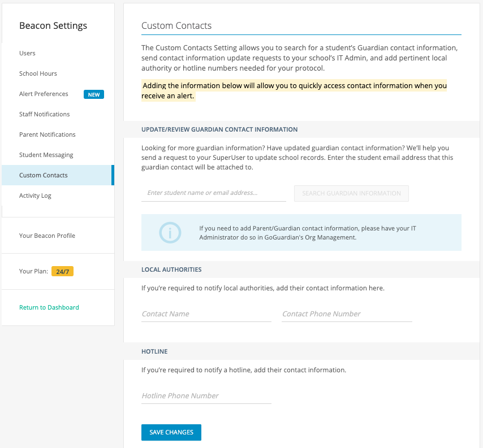Screen dimensions: 483x448
Task: Select Users in the Beacon Settings sidebar
Action: 27,53
